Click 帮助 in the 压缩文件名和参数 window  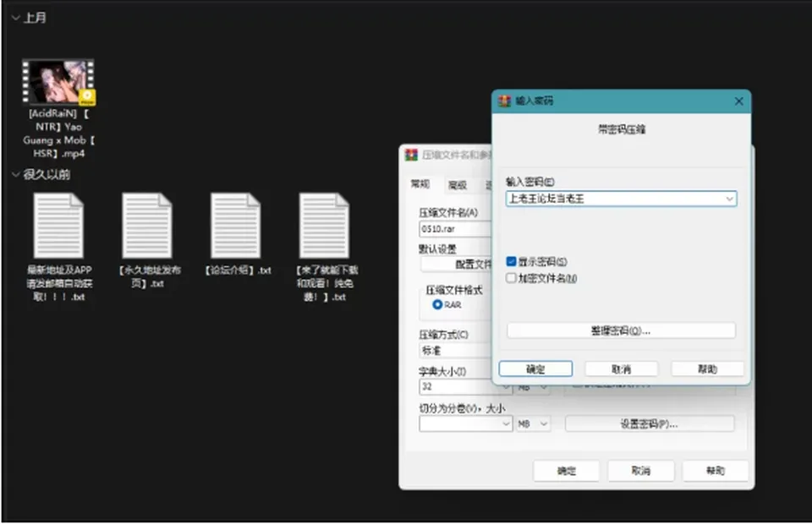pos(716,471)
